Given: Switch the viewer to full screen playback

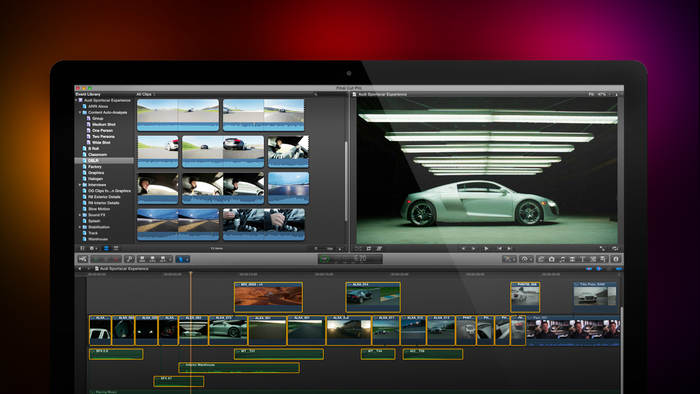Looking at the screenshot, I should click(x=603, y=249).
